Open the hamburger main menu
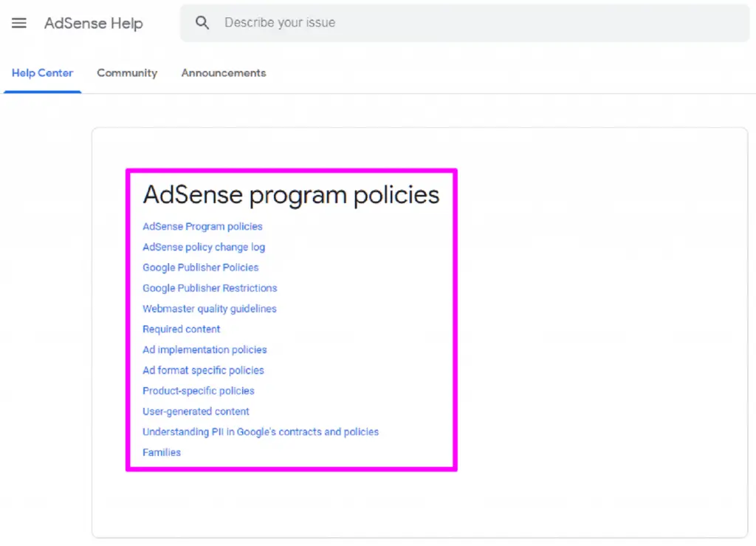Image resolution: width=756 pixels, height=546 pixels. pyautogui.click(x=19, y=23)
